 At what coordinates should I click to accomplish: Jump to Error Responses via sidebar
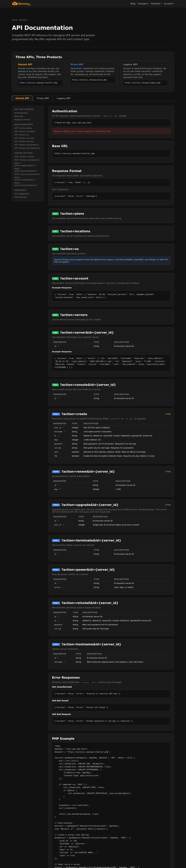tap(22, 194)
